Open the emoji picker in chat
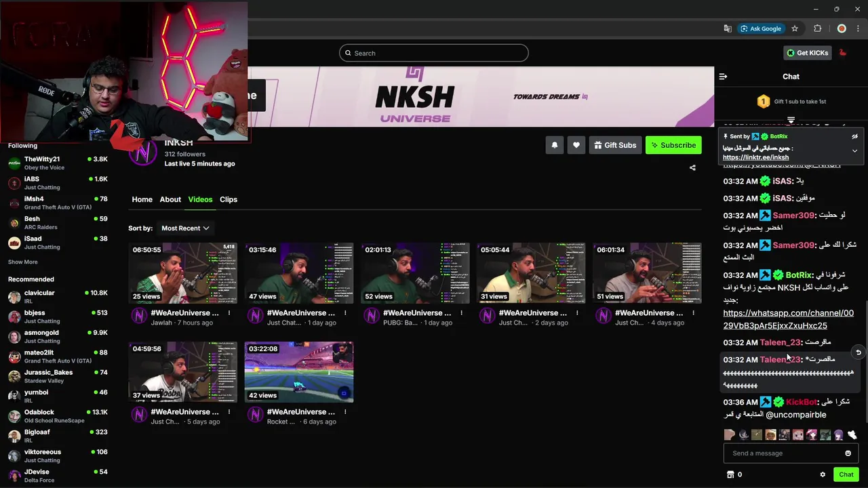 (848, 453)
